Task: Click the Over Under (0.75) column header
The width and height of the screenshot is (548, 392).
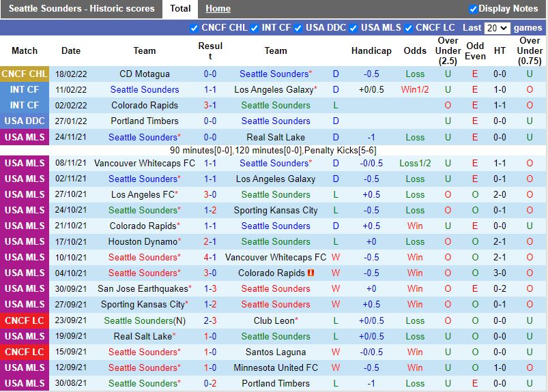Action: pos(530,51)
